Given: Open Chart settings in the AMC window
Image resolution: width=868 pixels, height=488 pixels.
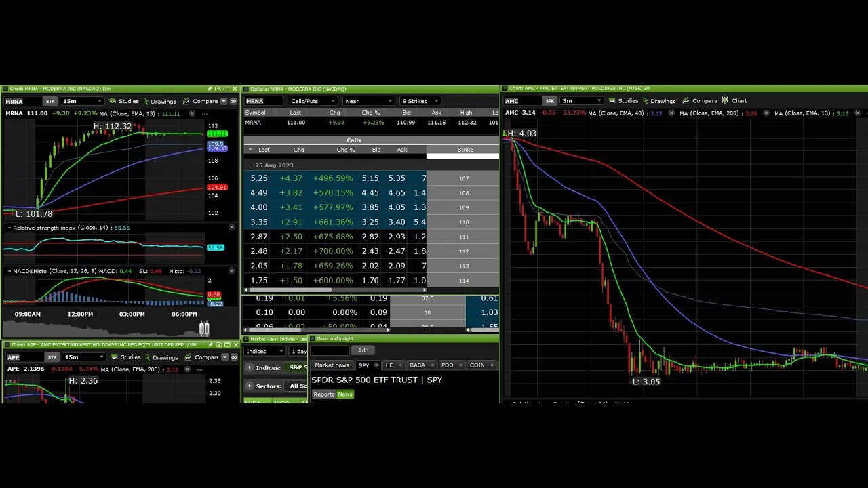Looking at the screenshot, I should click(734, 100).
